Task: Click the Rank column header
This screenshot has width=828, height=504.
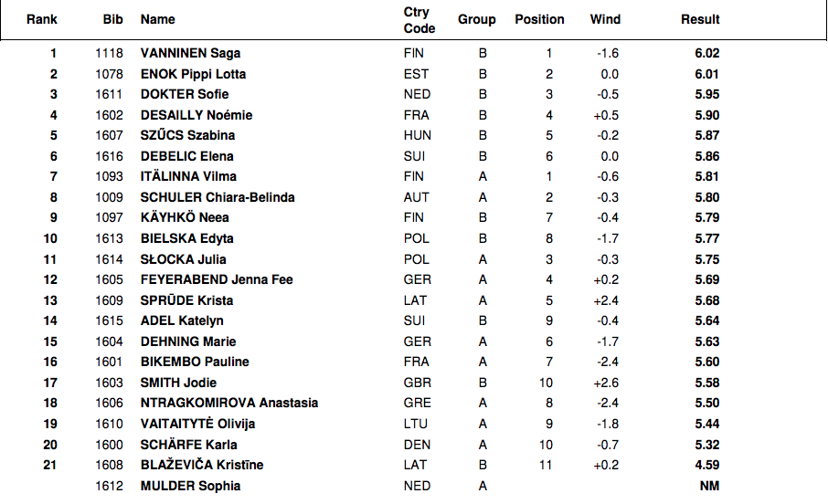Action: (41, 19)
